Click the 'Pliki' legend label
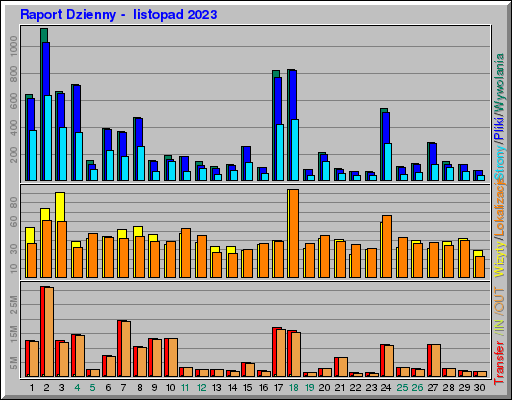 tap(499, 128)
